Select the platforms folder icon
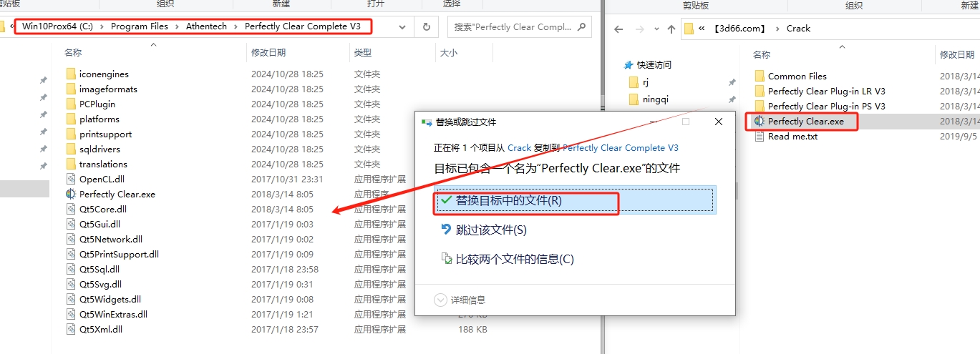Image resolution: width=980 pixels, height=354 pixels. coord(70,119)
